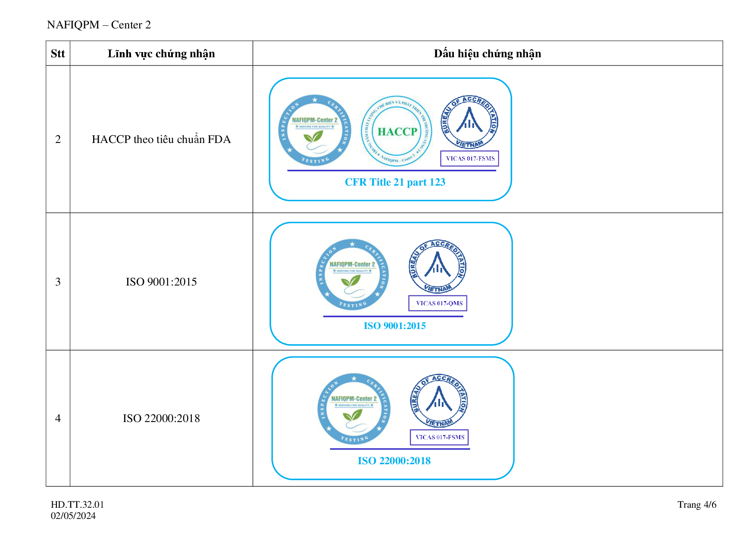The image size is (756, 534).
Task: Click row number 3 cell
Action: click(58, 282)
